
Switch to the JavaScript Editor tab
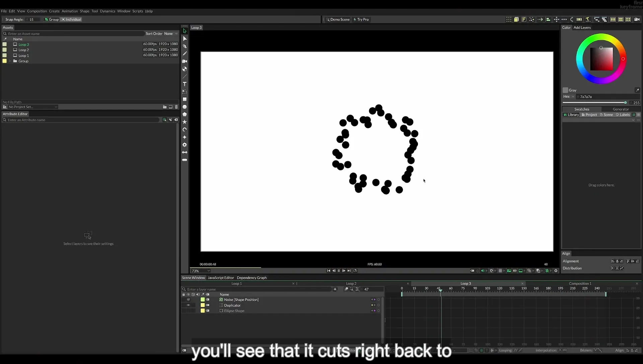click(221, 278)
